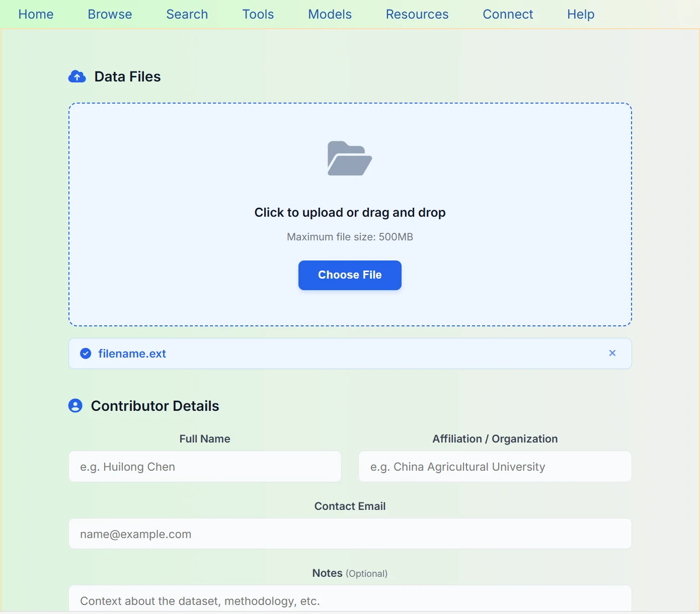
Task: Click the 'Click to upload or drag and drop' text
Action: 350,213
